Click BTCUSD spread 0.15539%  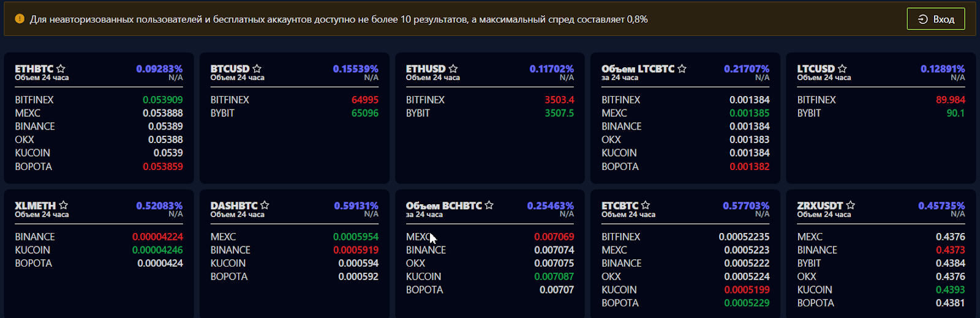point(355,69)
